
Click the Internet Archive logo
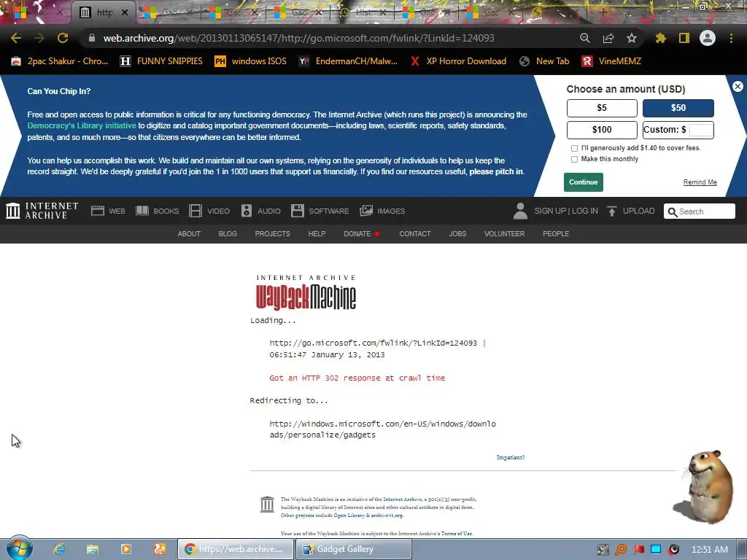(42, 211)
